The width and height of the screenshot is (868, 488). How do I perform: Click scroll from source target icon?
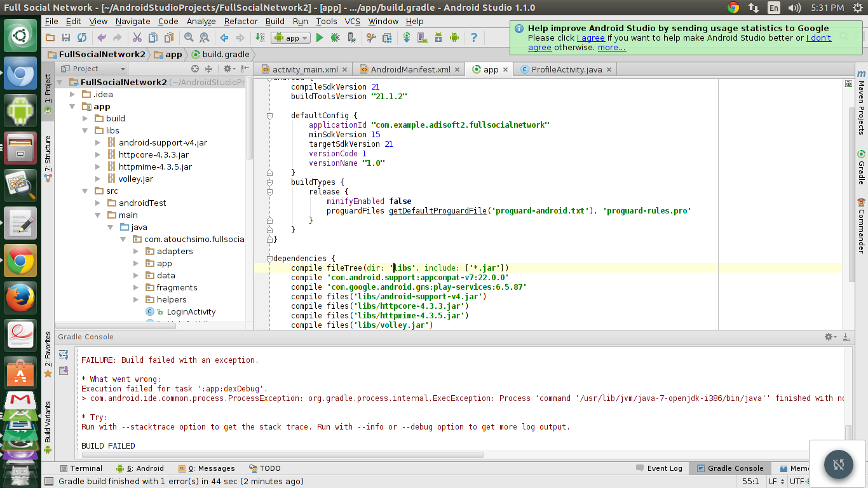195,69
